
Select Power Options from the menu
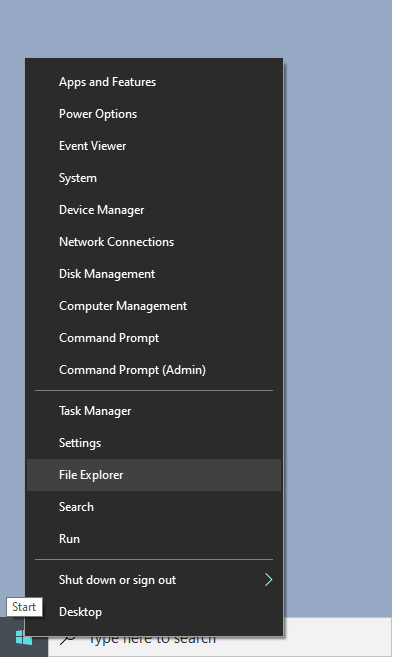point(154,114)
